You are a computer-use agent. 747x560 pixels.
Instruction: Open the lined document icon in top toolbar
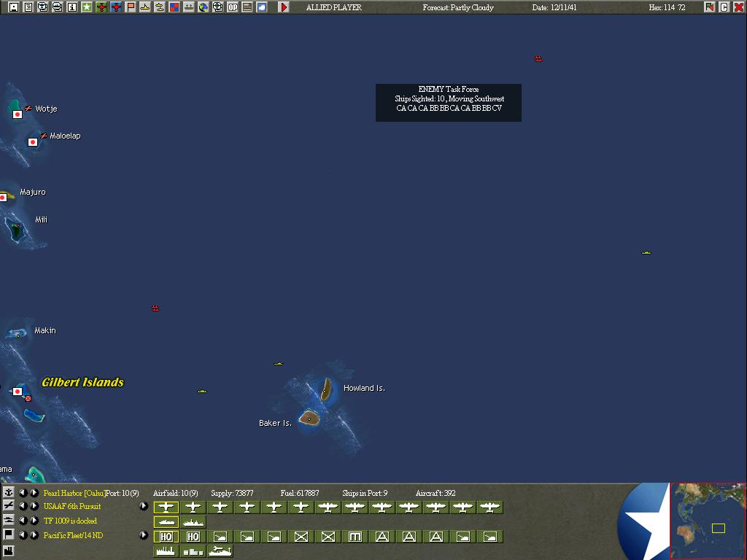coord(28,7)
